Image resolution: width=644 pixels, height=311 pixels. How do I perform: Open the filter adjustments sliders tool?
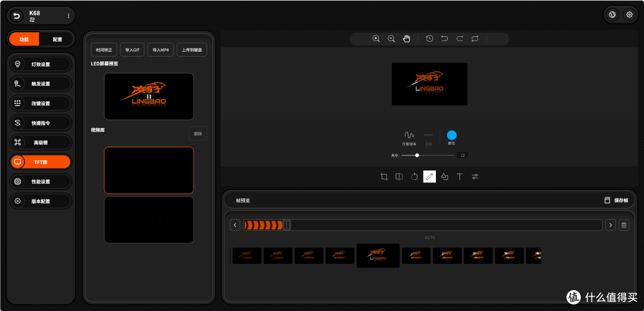coord(475,176)
